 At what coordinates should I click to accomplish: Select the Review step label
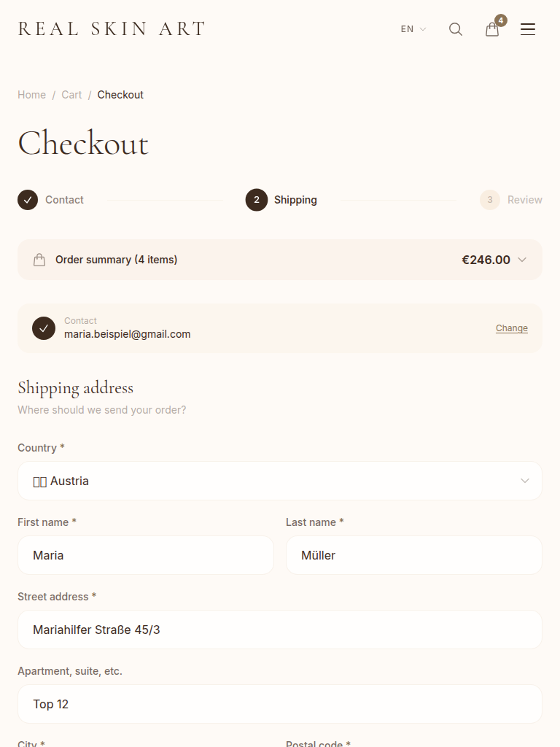(525, 200)
